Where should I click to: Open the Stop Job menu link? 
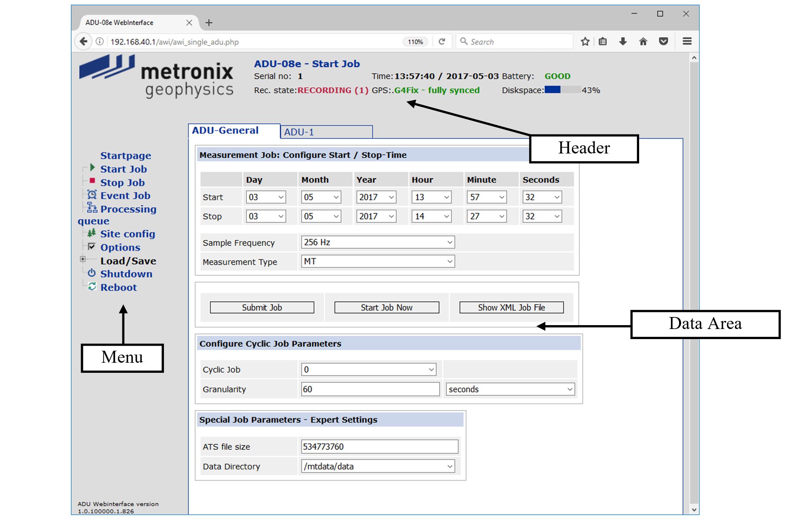[x=122, y=183]
